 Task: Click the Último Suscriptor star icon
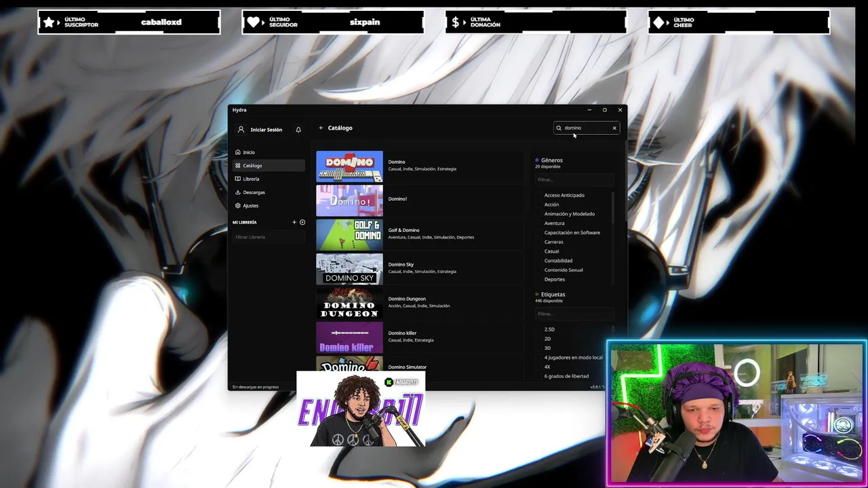(x=49, y=22)
